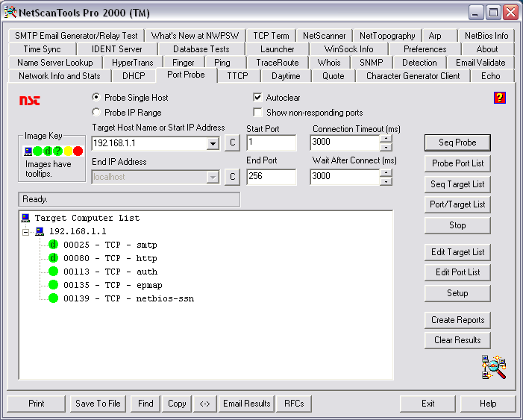
Task: Enable Show non-responding ports checkbox
Action: coord(257,112)
